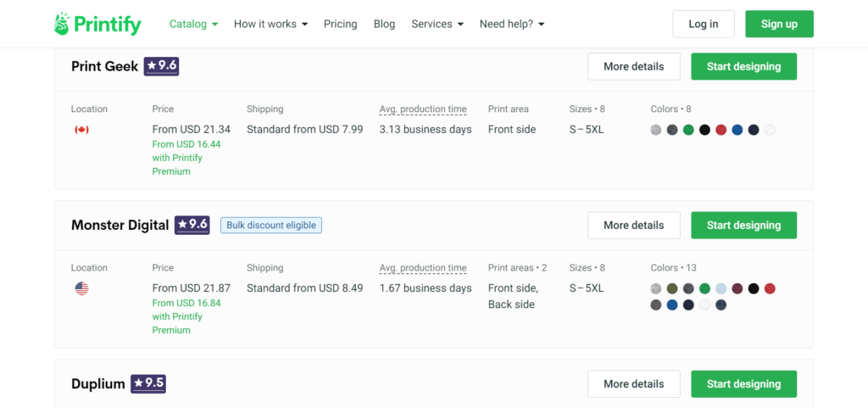The image size is (868, 408).
Task: Select Print Geek green color swatch
Action: (x=688, y=130)
